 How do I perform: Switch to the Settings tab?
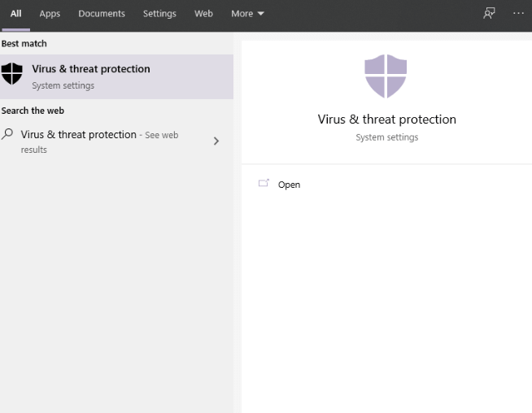click(x=159, y=14)
